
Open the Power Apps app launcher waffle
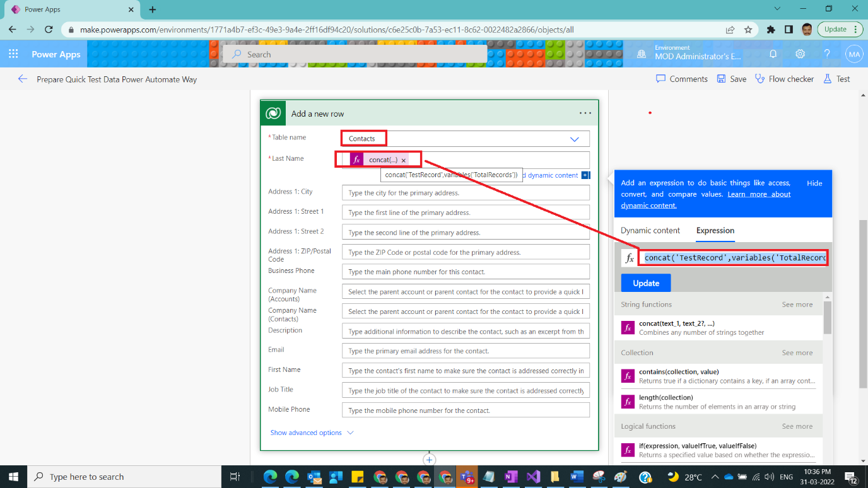tap(13, 54)
